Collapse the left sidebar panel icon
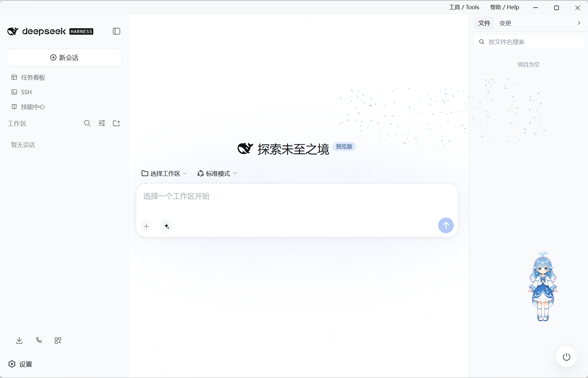The image size is (588, 378). click(116, 31)
